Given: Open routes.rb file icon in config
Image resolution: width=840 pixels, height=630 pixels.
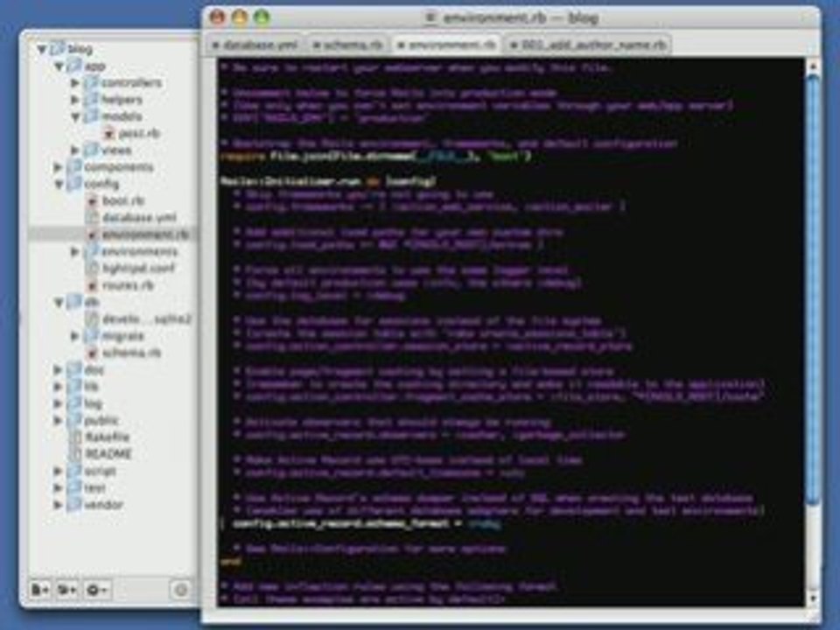Looking at the screenshot, I should pos(92,285).
